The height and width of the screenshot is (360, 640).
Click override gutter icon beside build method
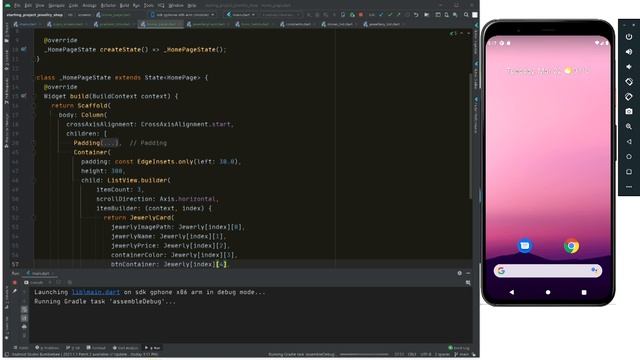click(x=24, y=96)
